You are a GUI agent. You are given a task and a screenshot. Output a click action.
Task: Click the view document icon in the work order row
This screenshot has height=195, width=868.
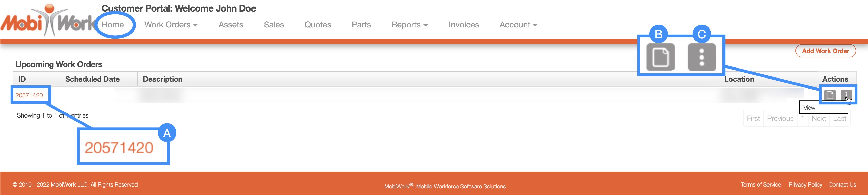(829, 95)
